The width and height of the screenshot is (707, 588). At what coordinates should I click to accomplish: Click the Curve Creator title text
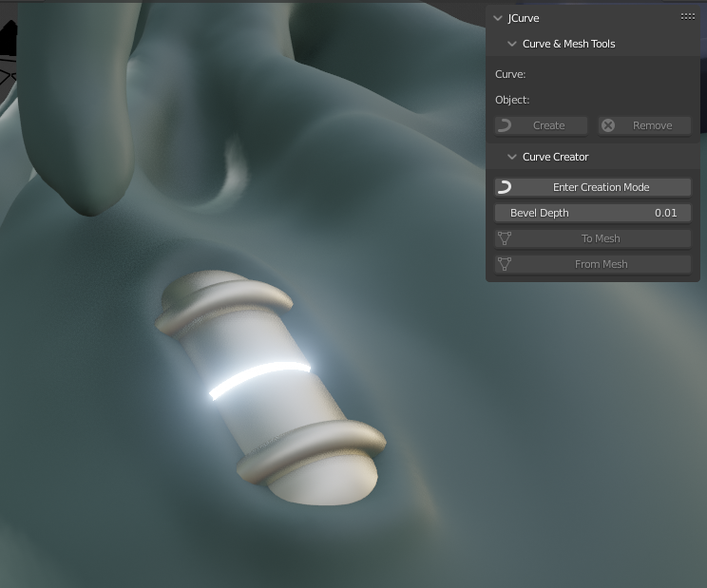556,157
